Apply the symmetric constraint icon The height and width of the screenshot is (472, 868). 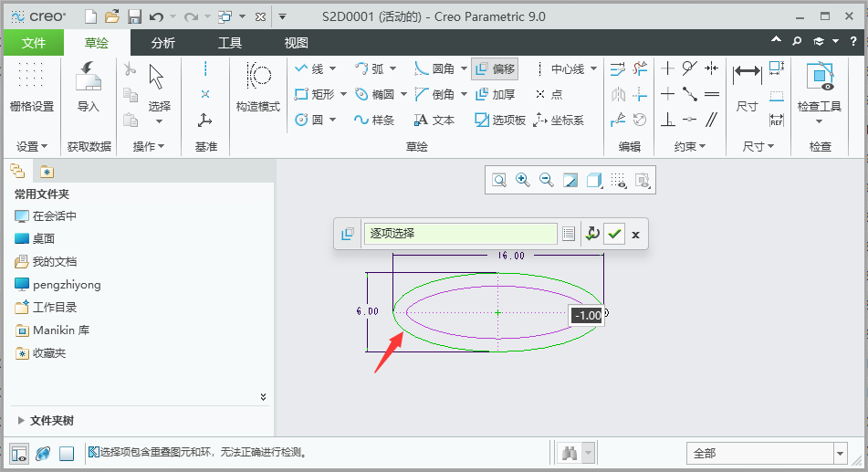[711, 68]
